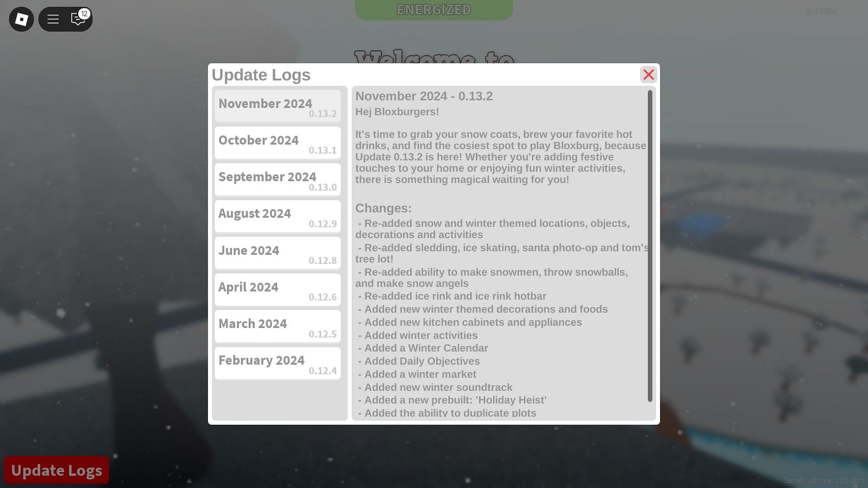This screenshot has width=868, height=488.
Task: Click 'Added new winter soundtrack' line
Action: point(435,388)
